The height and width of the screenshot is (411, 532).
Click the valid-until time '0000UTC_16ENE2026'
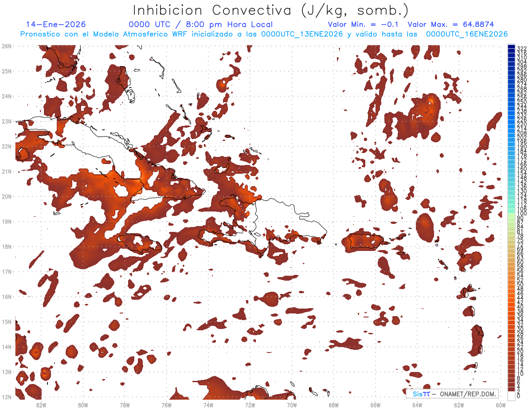click(467, 34)
